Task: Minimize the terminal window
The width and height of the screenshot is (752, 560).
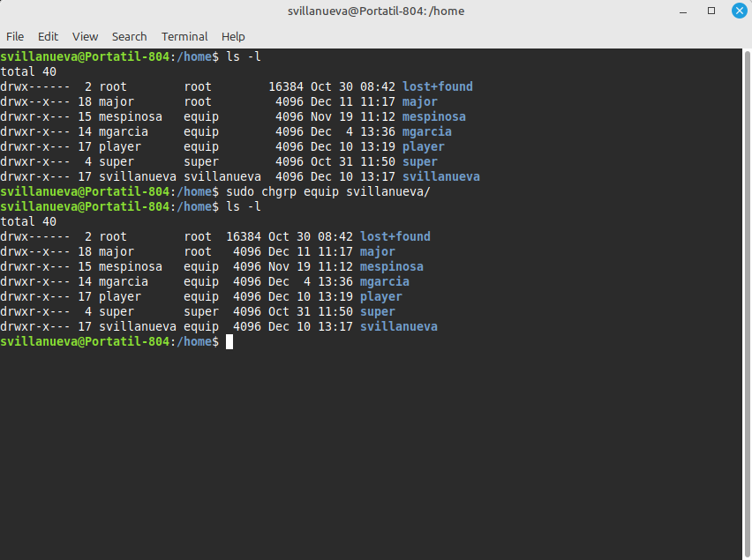Action: point(684,11)
